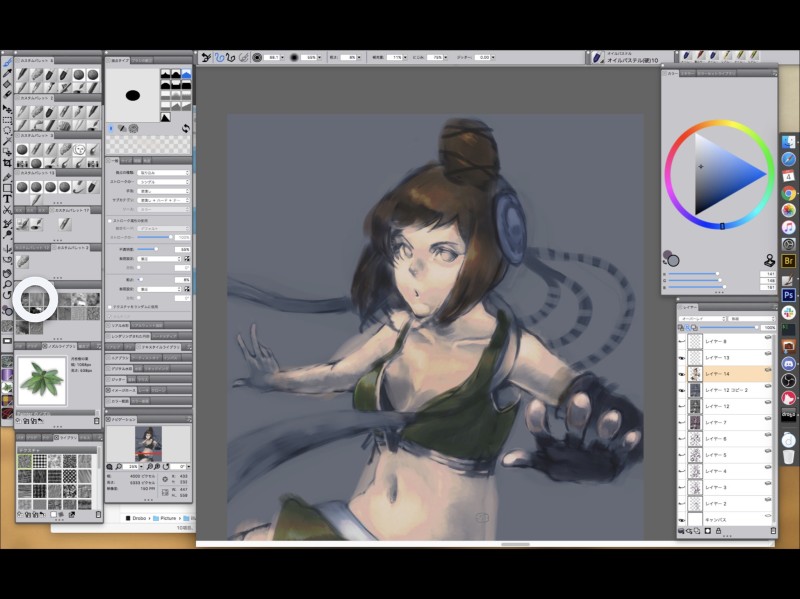Viewport: 800px width, 599px height.
Task: Select the Pen tool in toolbox
Action: point(7,177)
